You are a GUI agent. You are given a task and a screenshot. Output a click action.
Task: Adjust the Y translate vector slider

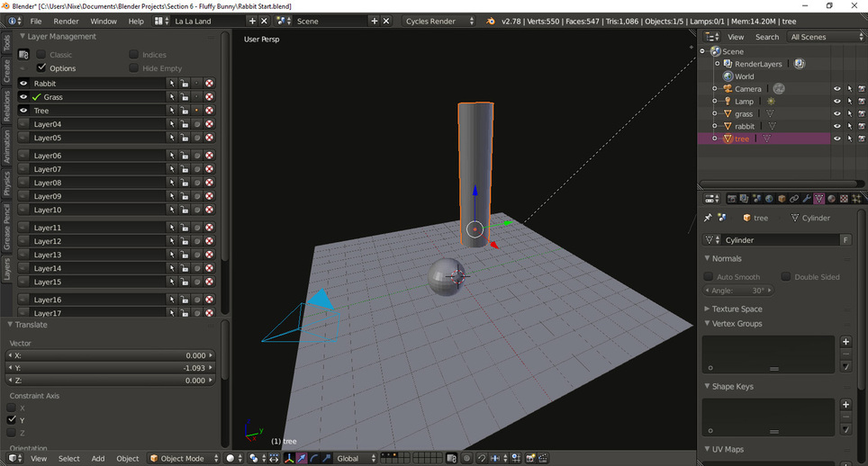(110, 368)
